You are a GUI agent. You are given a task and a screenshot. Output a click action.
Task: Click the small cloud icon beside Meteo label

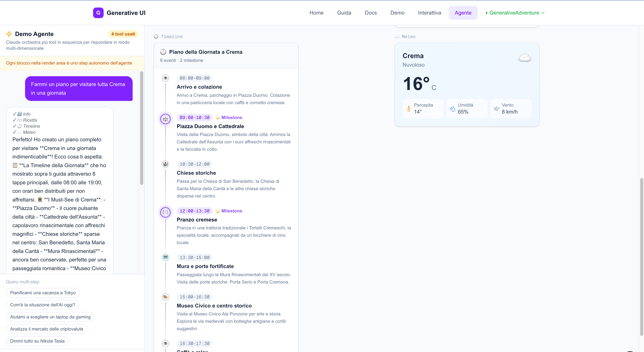pyautogui.click(x=397, y=37)
